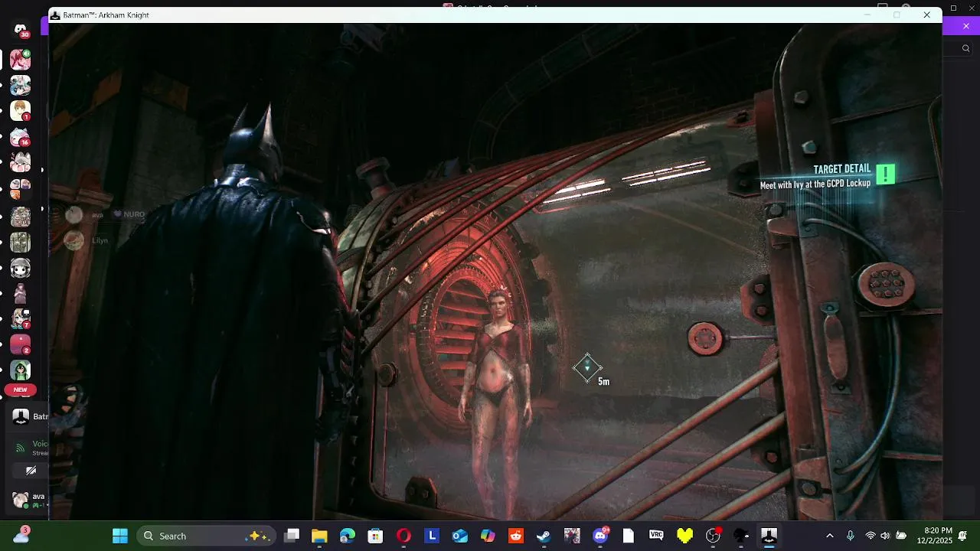
Task: Click the green exclamation objective icon
Action: 886,174
